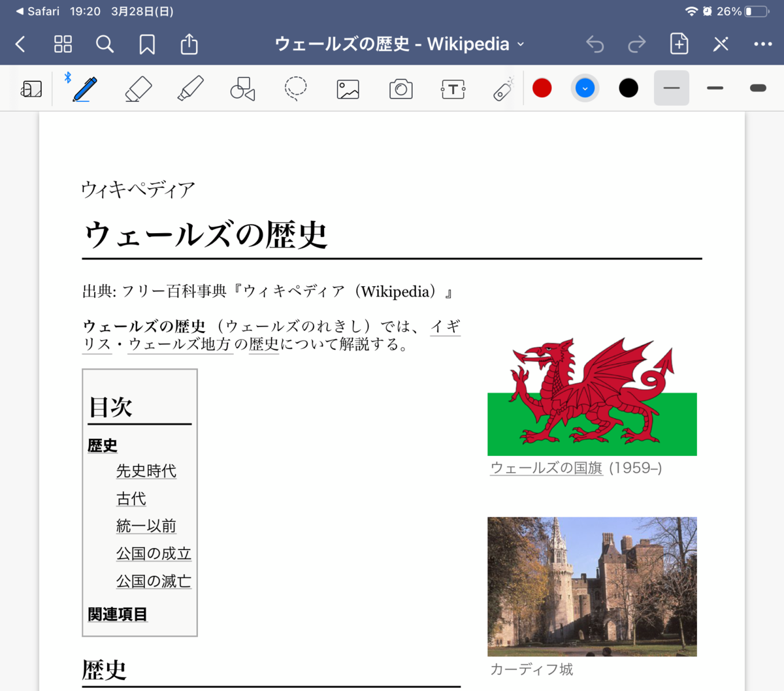Tap the 目次 heading
This screenshot has width=784, height=691.
[110, 407]
